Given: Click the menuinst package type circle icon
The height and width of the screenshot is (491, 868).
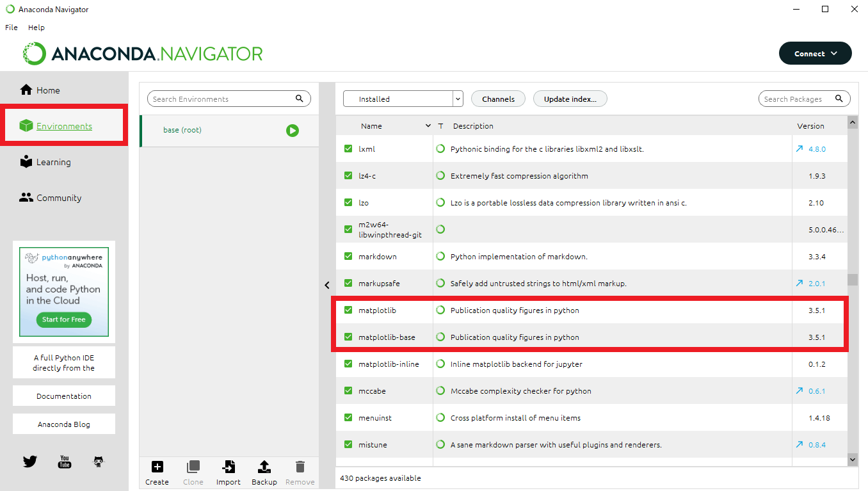Looking at the screenshot, I should (x=440, y=417).
